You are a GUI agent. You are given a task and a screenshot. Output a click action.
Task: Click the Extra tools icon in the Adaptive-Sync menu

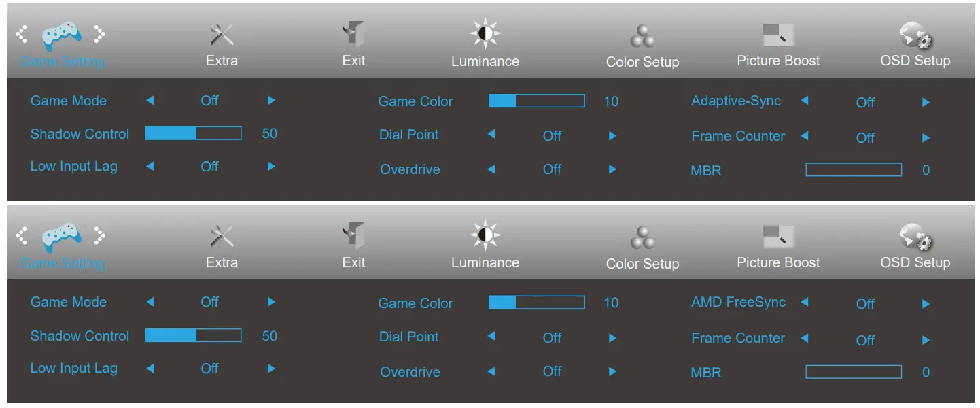[222, 34]
